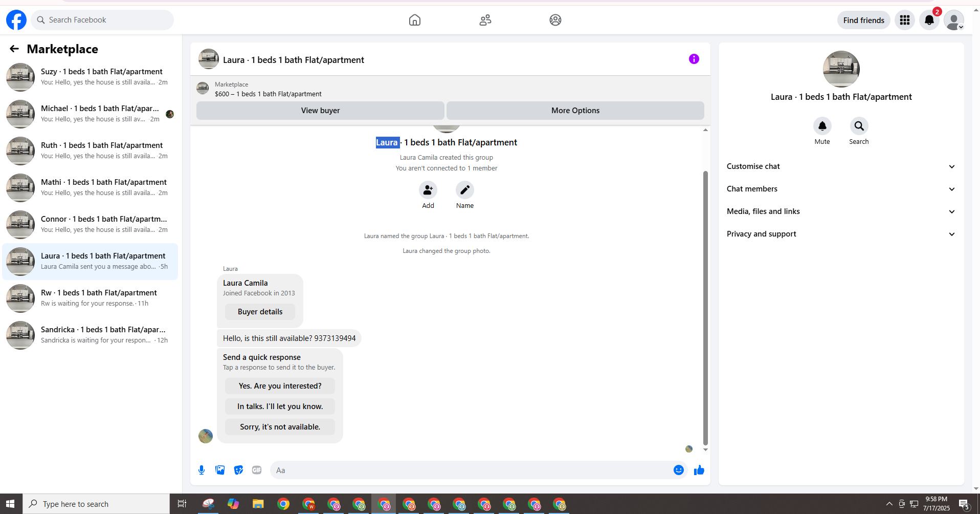This screenshot has height=514, width=980.
Task: Expand Media, files and links section
Action: (841, 211)
